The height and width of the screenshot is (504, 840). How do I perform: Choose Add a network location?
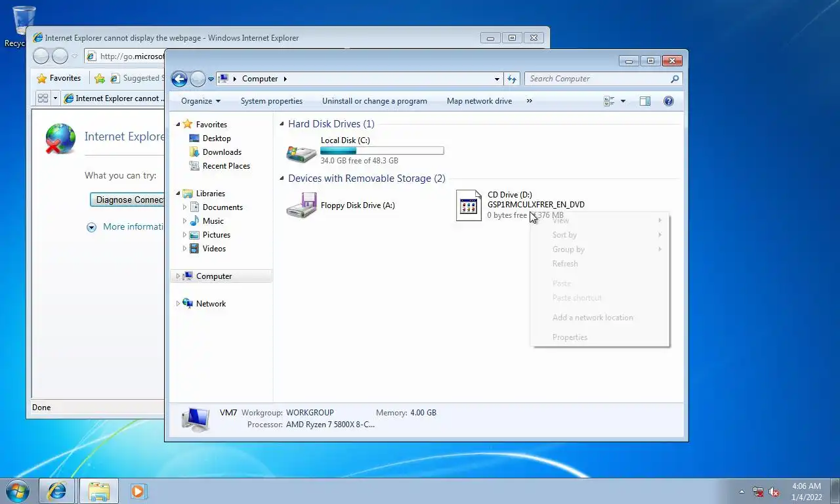(x=600, y=318)
